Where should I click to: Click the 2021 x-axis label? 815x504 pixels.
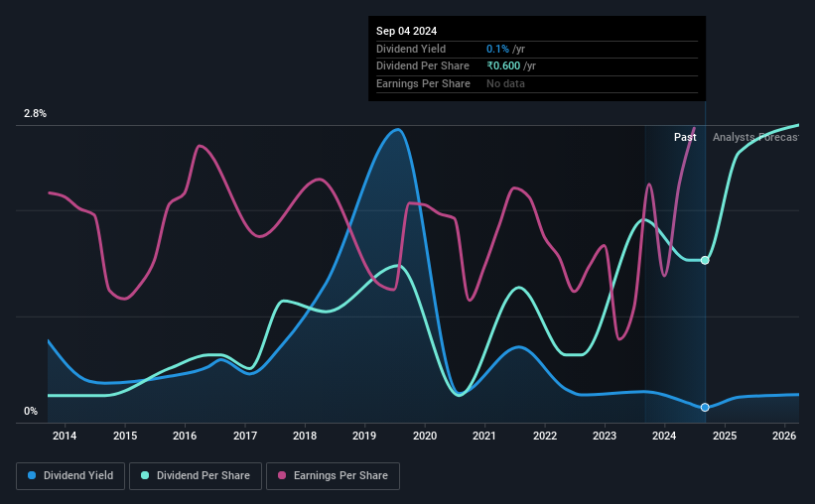point(483,436)
